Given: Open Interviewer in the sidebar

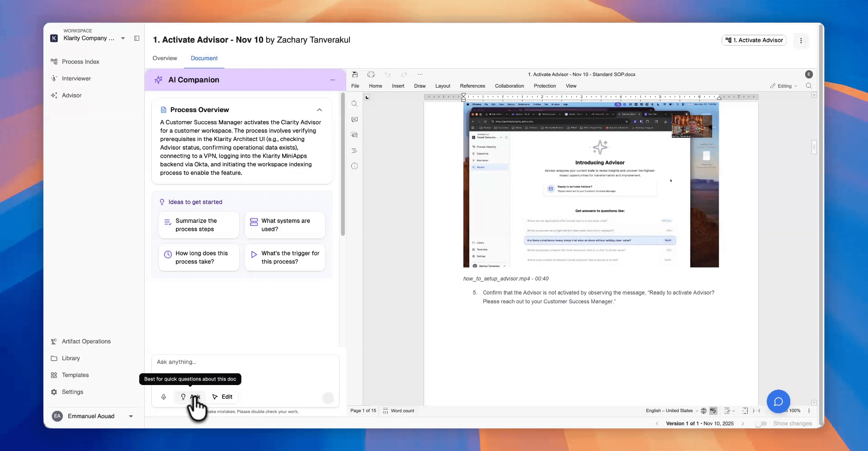Looking at the screenshot, I should point(71,79).
